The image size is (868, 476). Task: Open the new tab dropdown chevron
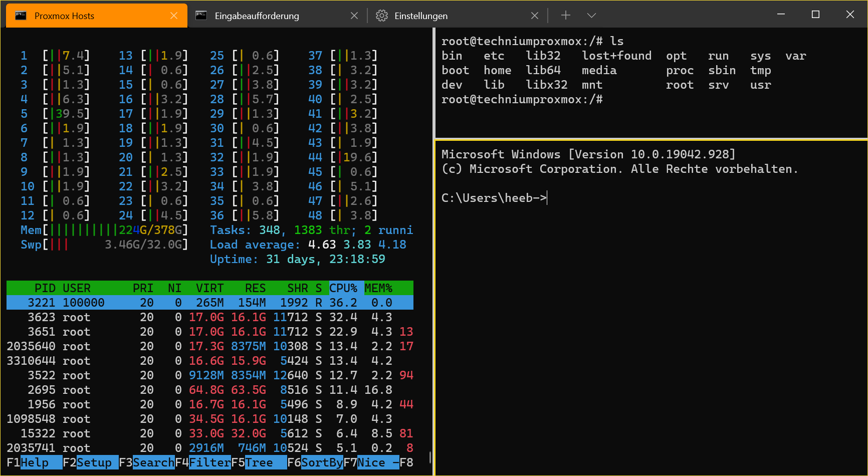point(591,15)
